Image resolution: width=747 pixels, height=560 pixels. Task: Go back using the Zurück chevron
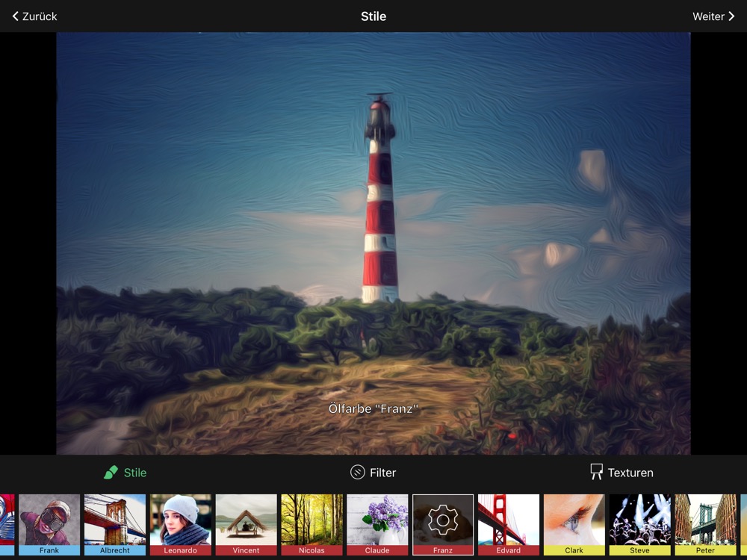click(x=16, y=16)
